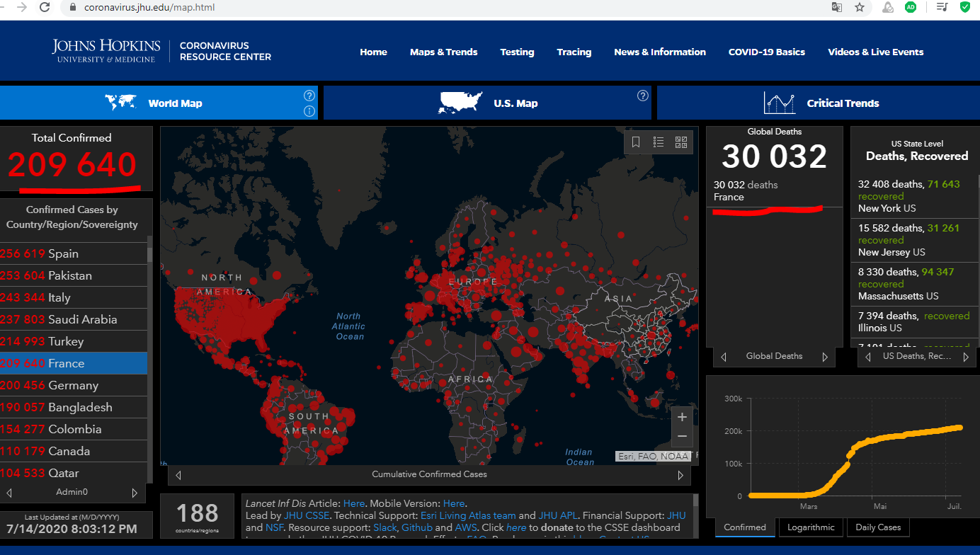Viewport: 980px width, 555px height.
Task: Click right arrow beside Cumulative Confirmed Cases
Action: point(681,475)
